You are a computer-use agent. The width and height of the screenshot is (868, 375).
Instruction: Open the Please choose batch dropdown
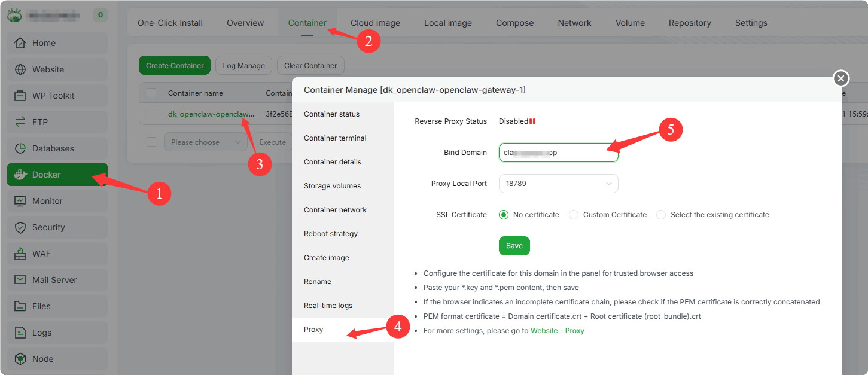pyautogui.click(x=206, y=142)
